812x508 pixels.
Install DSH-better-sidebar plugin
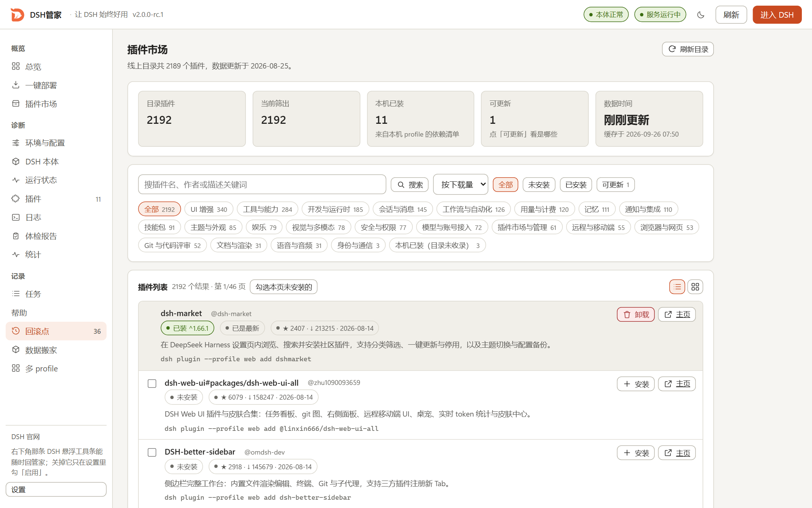[636, 453]
